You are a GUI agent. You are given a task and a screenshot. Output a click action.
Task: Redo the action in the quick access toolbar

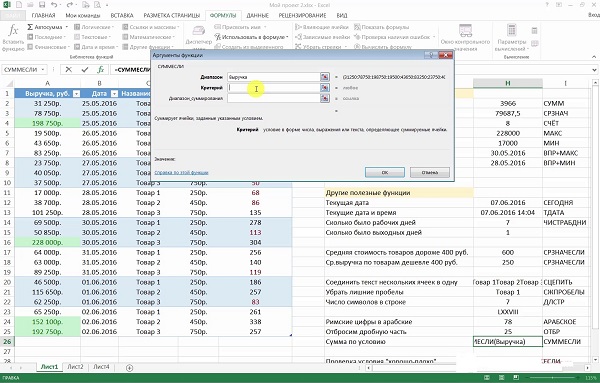tap(69, 5)
